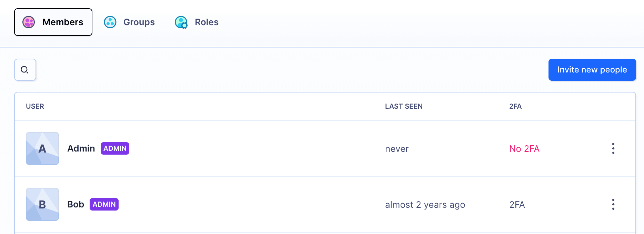Switch to the Groups tab
644x234 pixels.
click(139, 22)
